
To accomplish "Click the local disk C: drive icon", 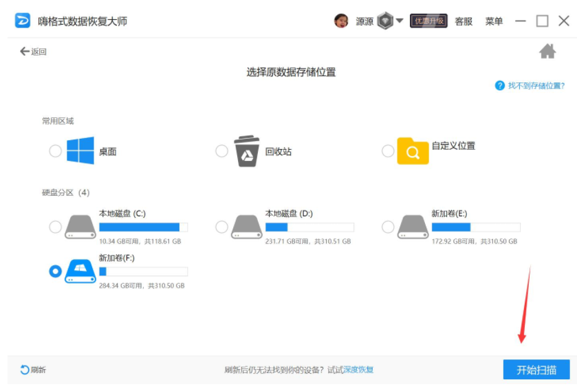I will tap(80, 227).
